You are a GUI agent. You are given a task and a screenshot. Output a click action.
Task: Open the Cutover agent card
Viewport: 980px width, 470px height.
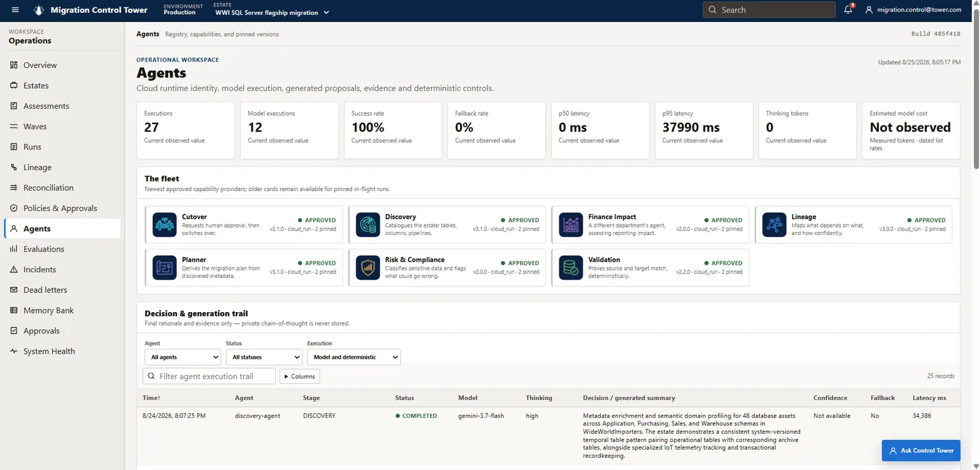coord(244,225)
